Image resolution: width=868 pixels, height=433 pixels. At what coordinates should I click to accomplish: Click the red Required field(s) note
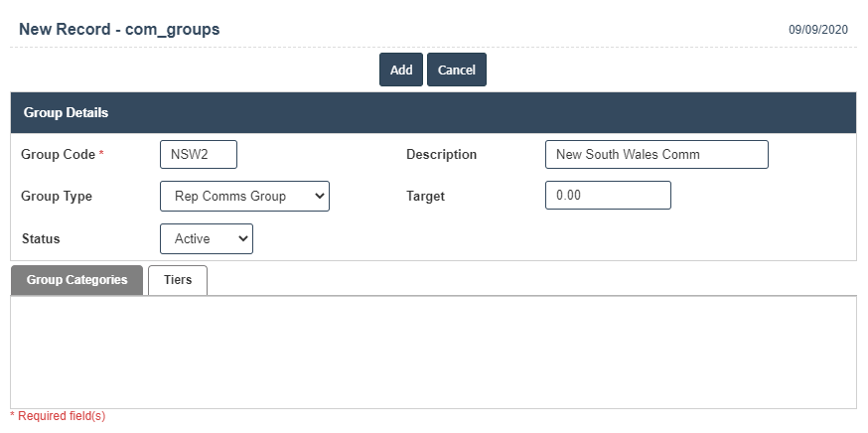(58, 416)
